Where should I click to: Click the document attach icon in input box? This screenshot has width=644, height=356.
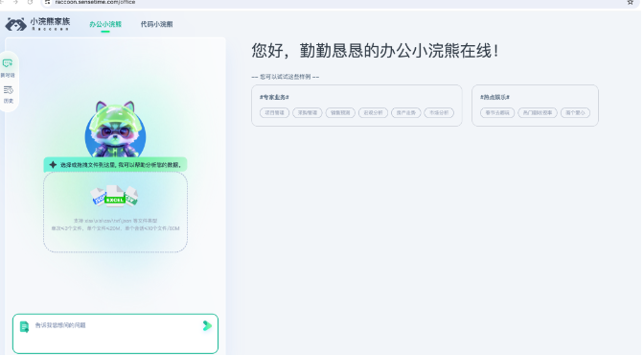24,327
